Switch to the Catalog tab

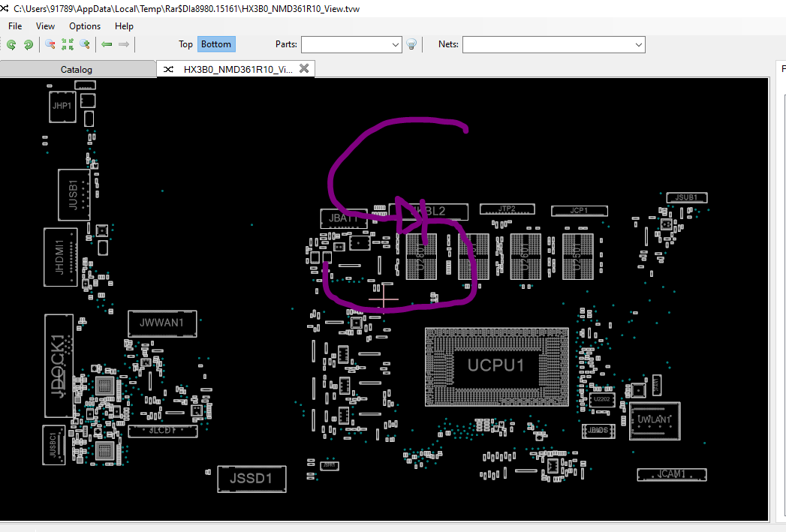[x=76, y=69]
